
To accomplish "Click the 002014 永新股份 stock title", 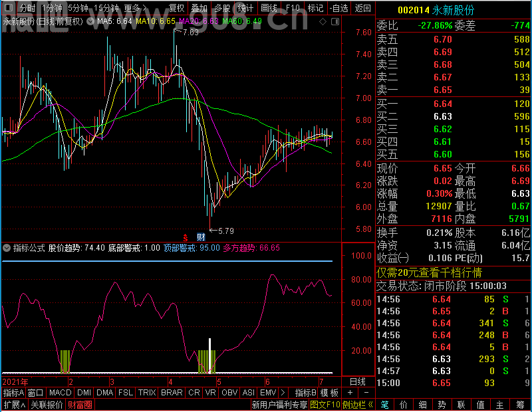I will click(436, 10).
